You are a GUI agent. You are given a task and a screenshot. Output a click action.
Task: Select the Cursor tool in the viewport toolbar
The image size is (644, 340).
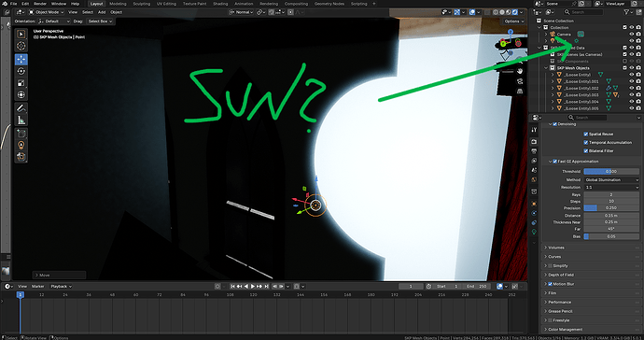point(21,46)
